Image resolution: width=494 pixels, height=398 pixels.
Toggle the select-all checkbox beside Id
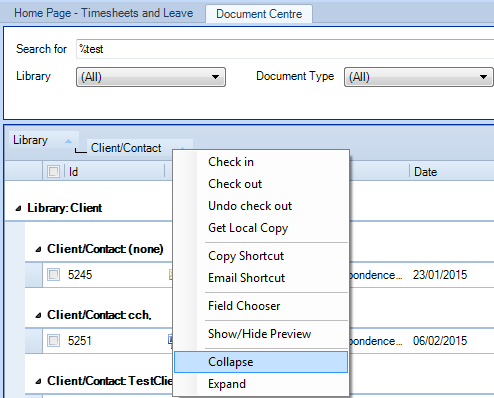(x=53, y=172)
